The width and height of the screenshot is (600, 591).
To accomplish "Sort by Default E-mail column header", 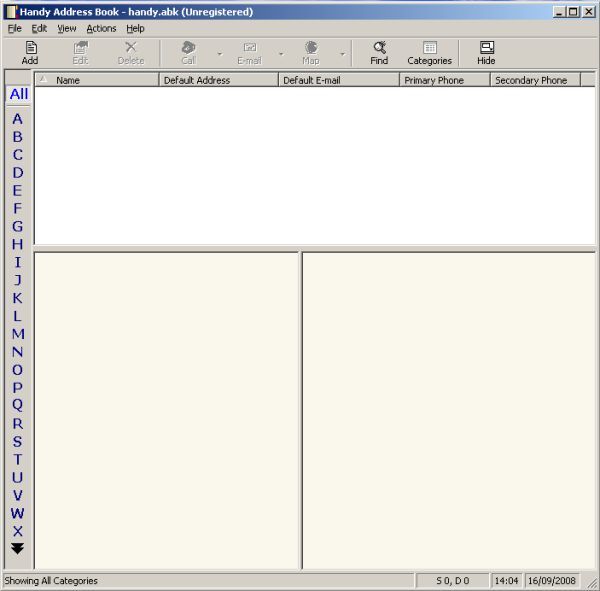I will tap(339, 80).
